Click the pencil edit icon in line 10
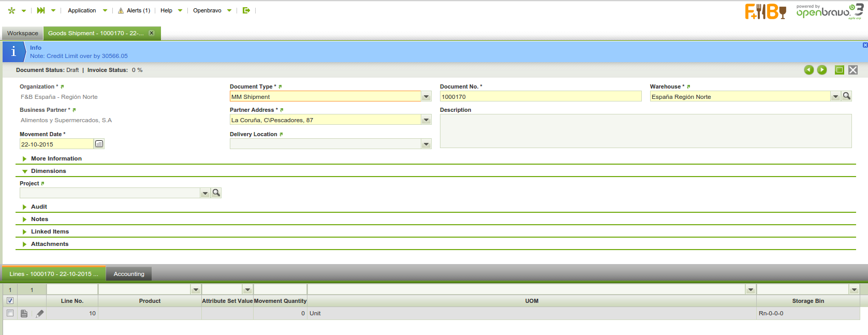Viewport: 868px width, 335px height. (40, 313)
